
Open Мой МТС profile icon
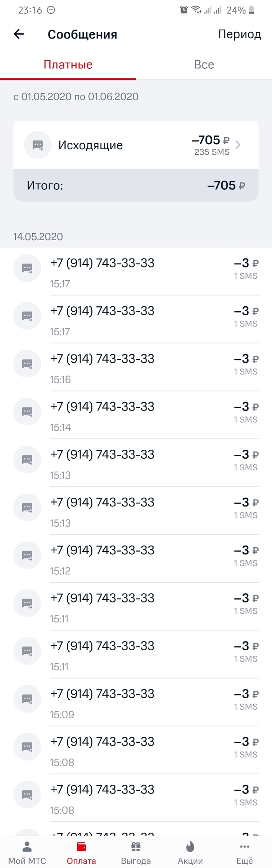click(27, 847)
